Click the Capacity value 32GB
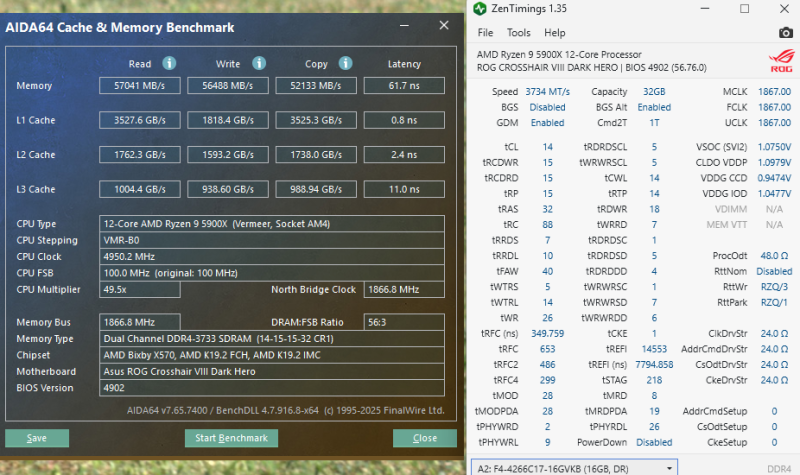Viewport: 800px width, 475px height. [654, 91]
